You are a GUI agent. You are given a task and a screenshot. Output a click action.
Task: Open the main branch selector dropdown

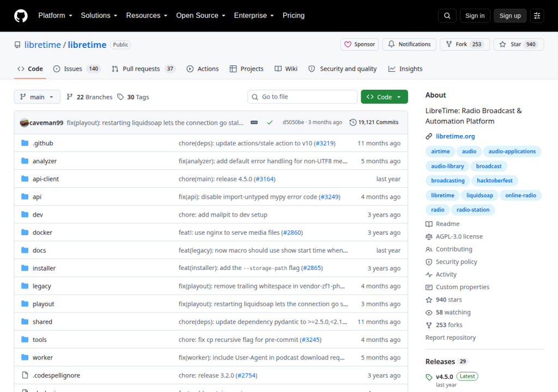click(x=37, y=97)
